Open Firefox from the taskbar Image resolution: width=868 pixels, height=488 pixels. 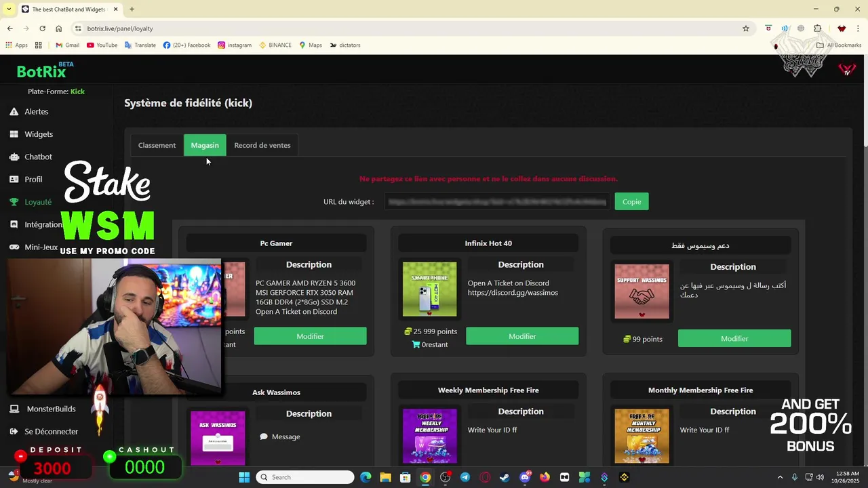[545, 477]
